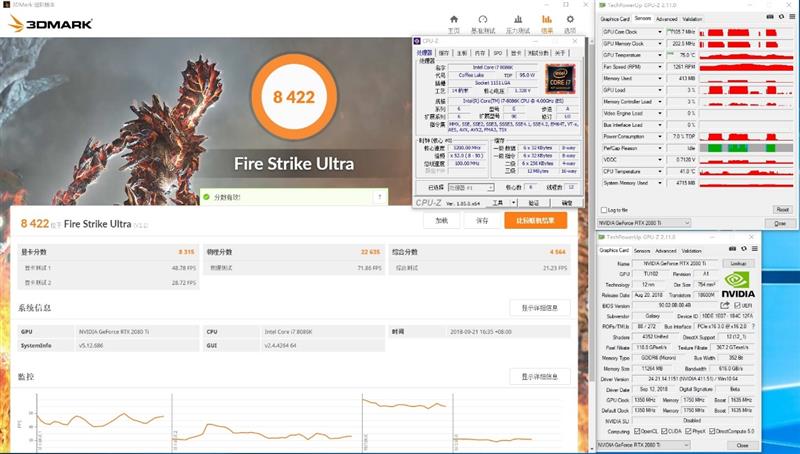Open the GPU Memory Clock sensor dropdown
The height and width of the screenshot is (454, 800).
tap(660, 43)
